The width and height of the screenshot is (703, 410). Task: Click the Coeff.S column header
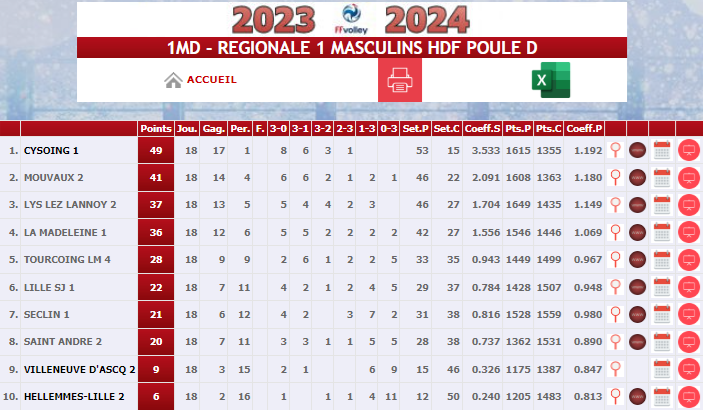click(x=482, y=129)
